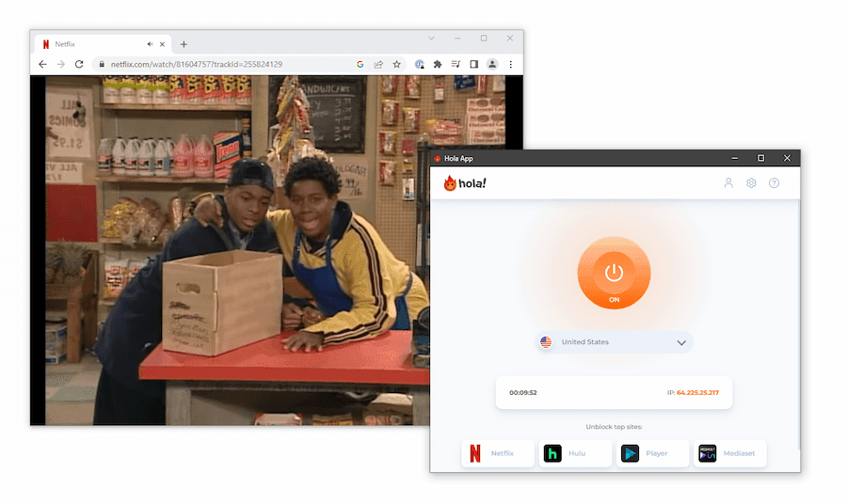Click the connection timer 00:09:52
This screenshot has height=504, width=847.
[523, 393]
